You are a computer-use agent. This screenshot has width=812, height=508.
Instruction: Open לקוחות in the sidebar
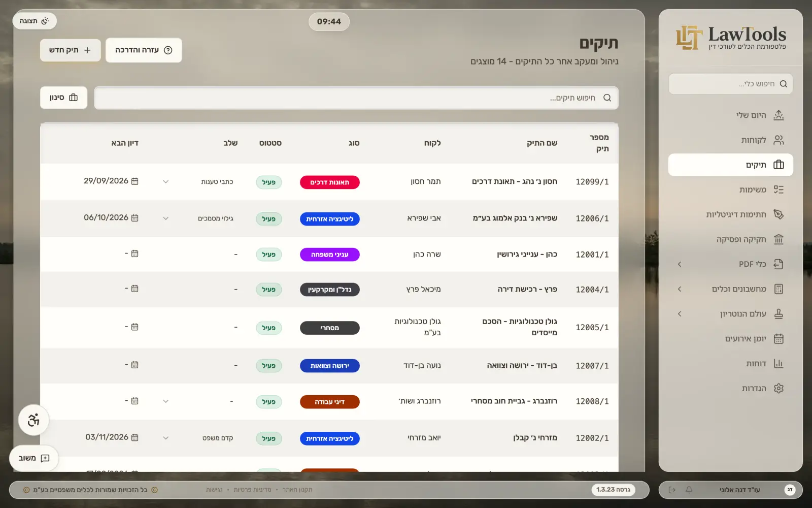[x=730, y=140]
